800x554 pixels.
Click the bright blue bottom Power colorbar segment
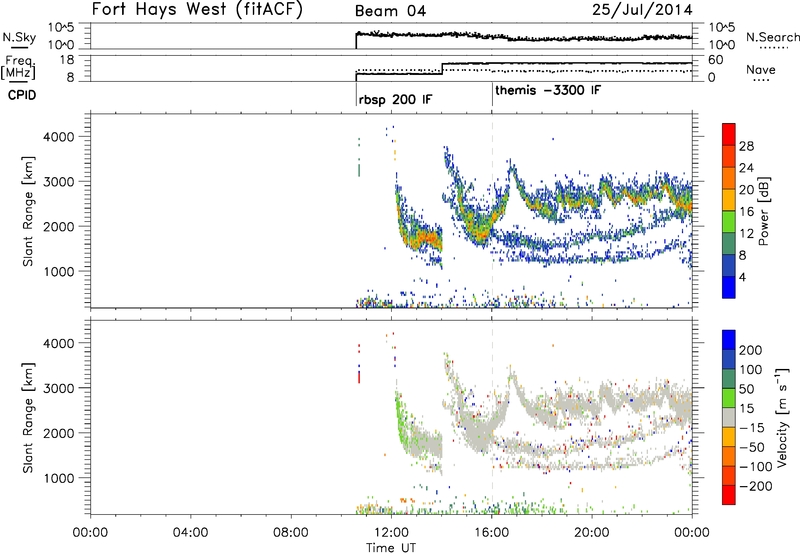[729, 287]
